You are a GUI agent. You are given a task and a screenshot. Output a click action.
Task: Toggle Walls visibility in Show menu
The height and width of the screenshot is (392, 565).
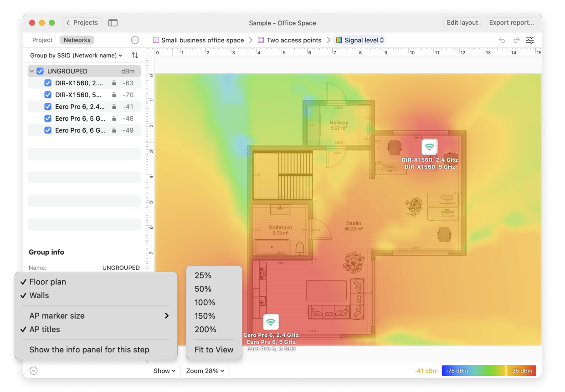96,295
